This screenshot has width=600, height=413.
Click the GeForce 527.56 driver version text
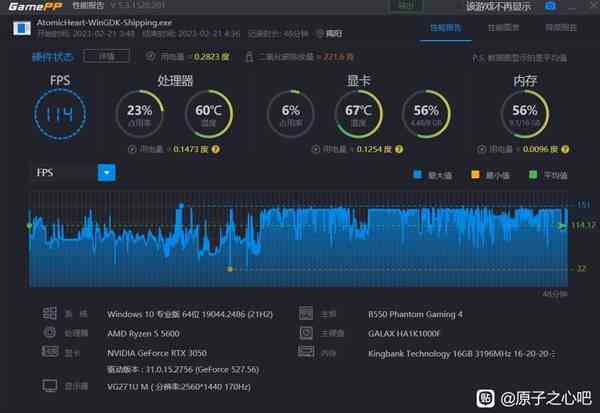pyautogui.click(x=183, y=370)
